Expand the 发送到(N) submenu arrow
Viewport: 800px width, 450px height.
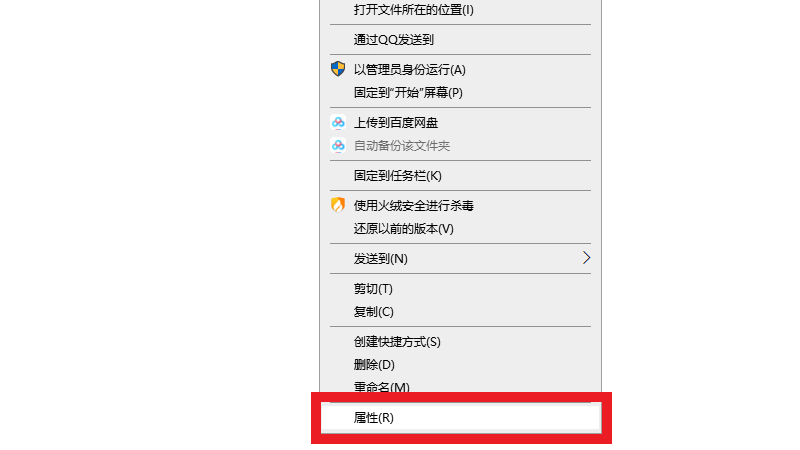point(586,258)
